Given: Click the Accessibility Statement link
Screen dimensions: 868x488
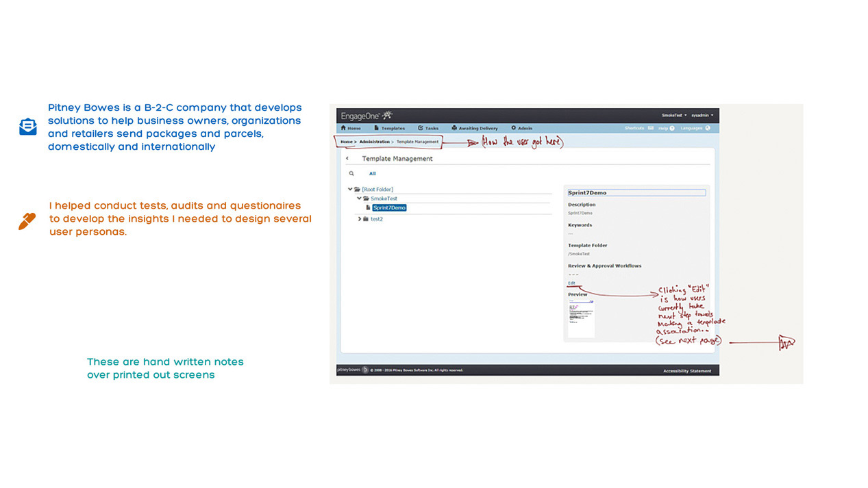Looking at the screenshot, I should (686, 371).
